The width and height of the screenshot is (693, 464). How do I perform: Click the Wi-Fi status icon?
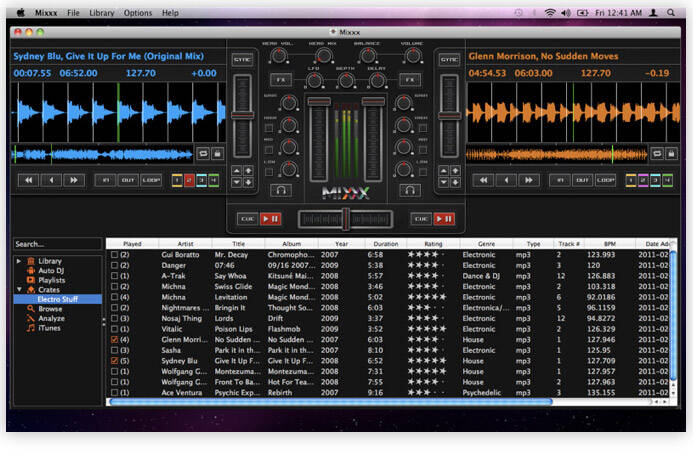pyautogui.click(x=550, y=13)
